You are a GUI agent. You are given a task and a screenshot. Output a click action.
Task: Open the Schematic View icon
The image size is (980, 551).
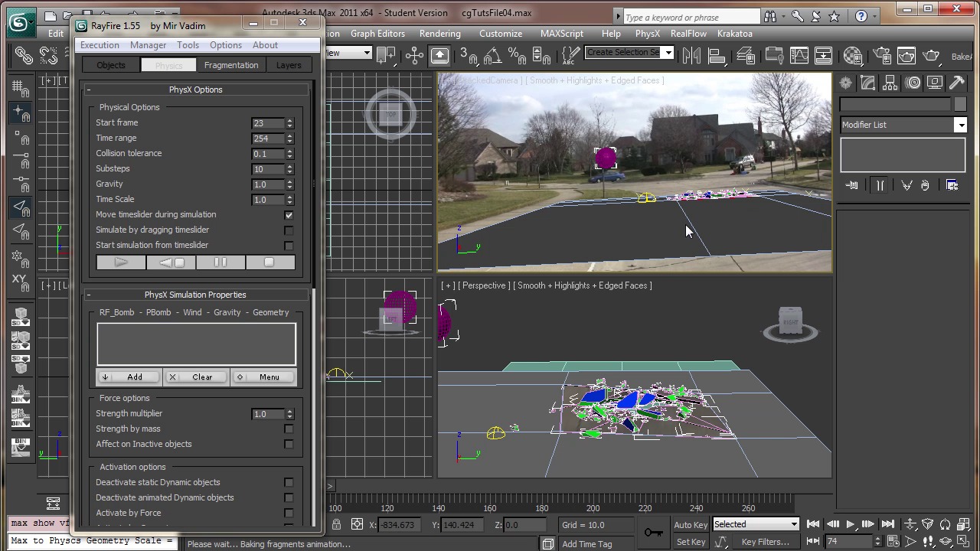pos(823,55)
